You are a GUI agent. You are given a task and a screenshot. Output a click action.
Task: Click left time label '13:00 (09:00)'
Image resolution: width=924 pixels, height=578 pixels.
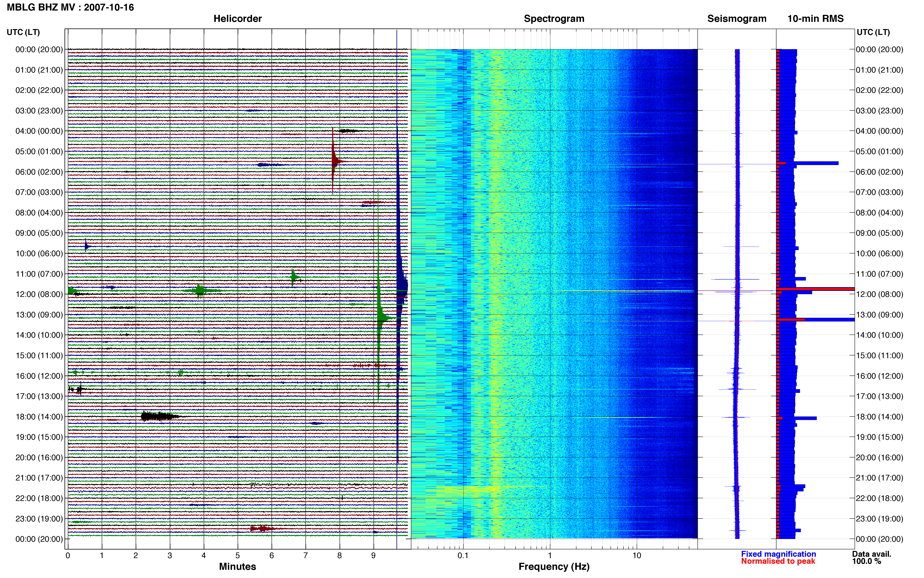(x=39, y=315)
